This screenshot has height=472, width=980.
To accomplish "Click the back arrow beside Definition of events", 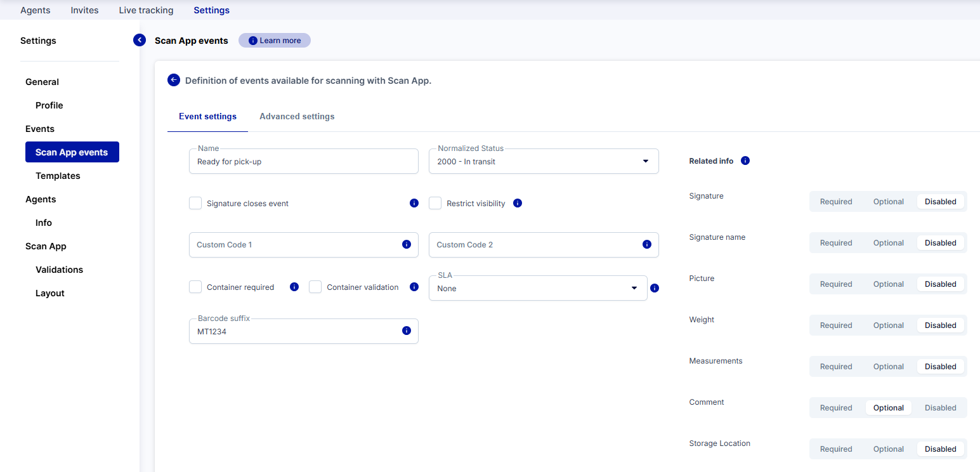I will point(174,80).
